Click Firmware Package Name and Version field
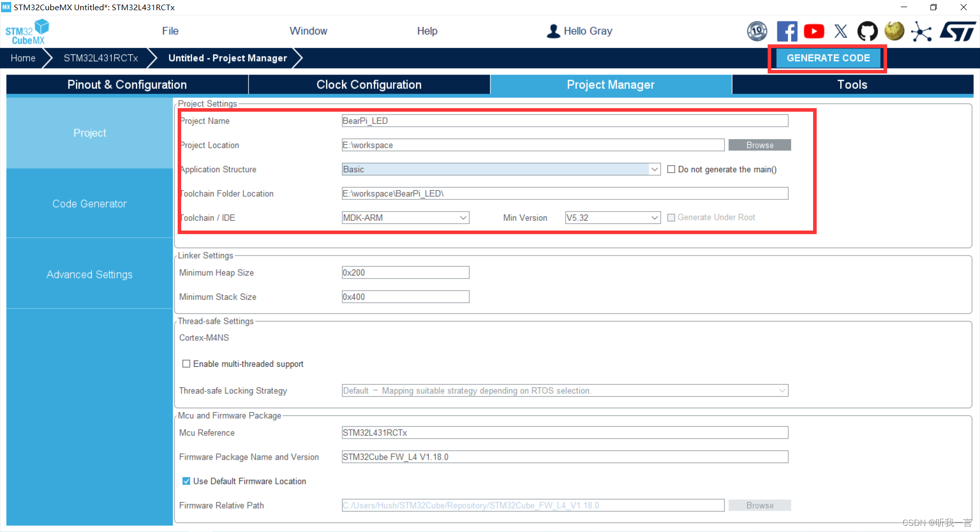980x532 pixels. 565,457
